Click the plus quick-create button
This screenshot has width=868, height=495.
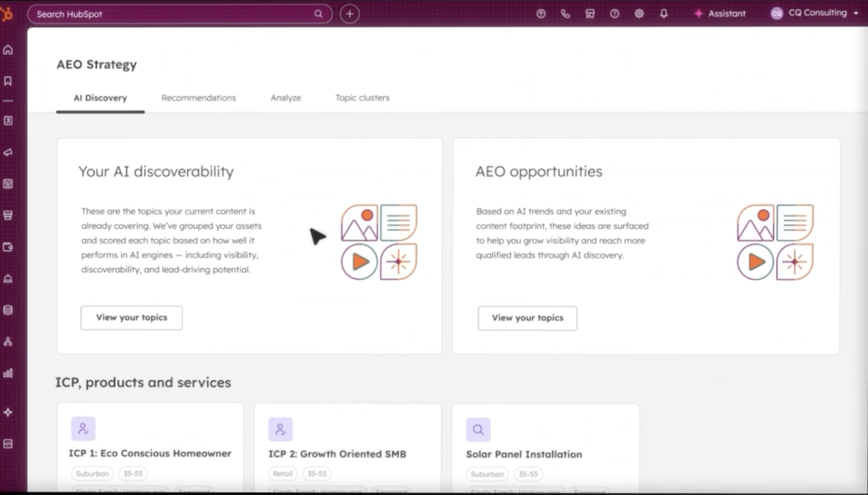pos(349,14)
